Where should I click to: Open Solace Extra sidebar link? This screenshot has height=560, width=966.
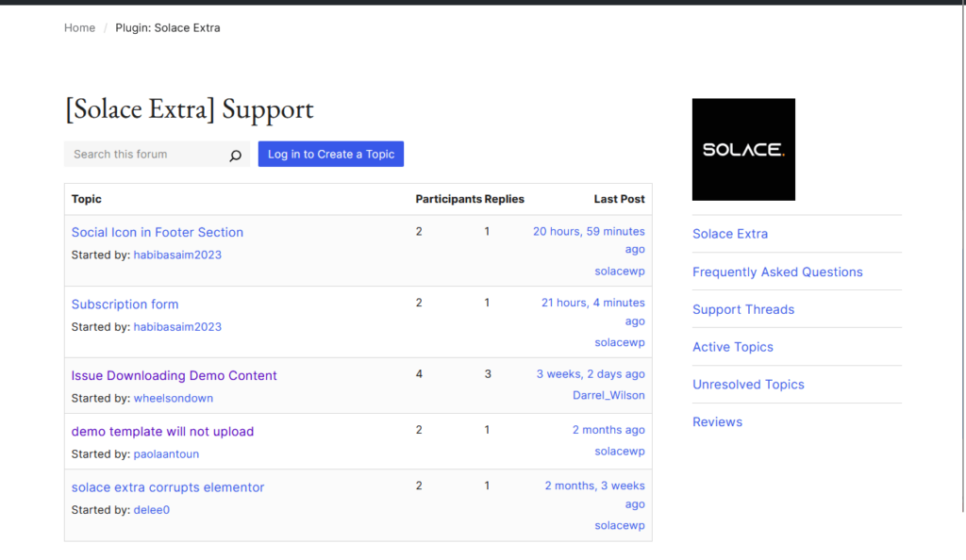[x=730, y=234]
